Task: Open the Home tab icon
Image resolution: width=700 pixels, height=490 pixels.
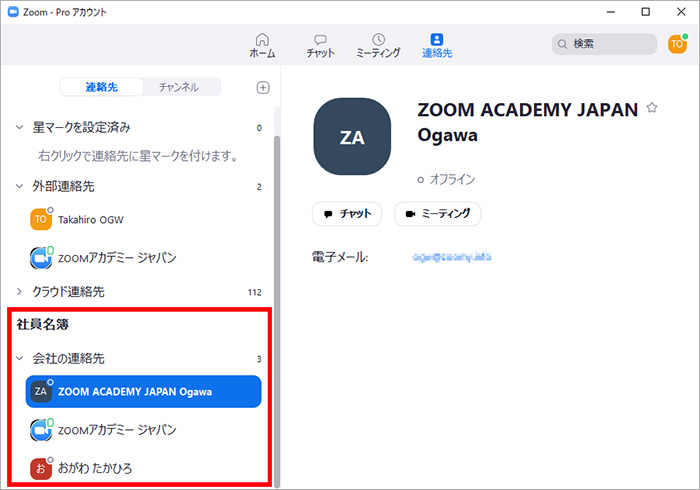Action: point(262,40)
